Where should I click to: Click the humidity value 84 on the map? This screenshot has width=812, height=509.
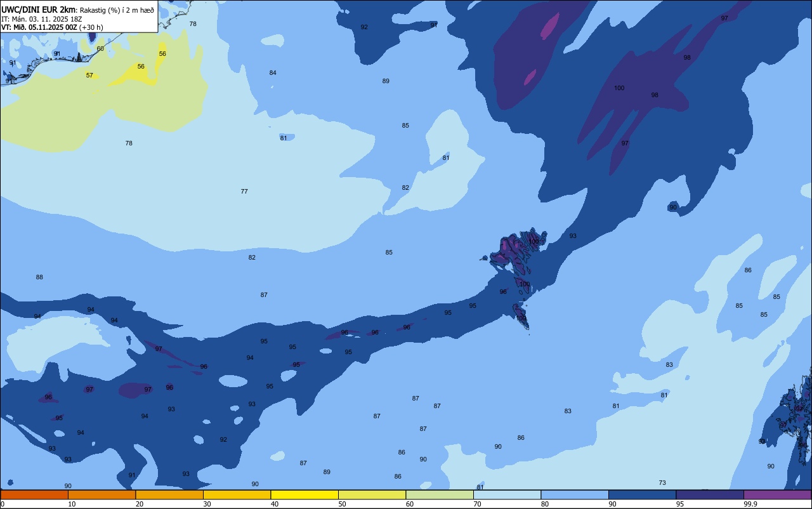tap(273, 73)
